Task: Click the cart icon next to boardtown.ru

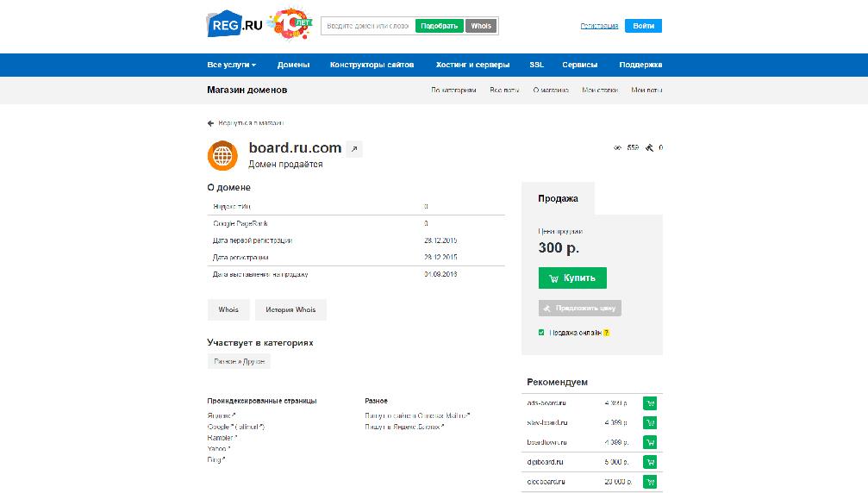Action: pos(650,442)
